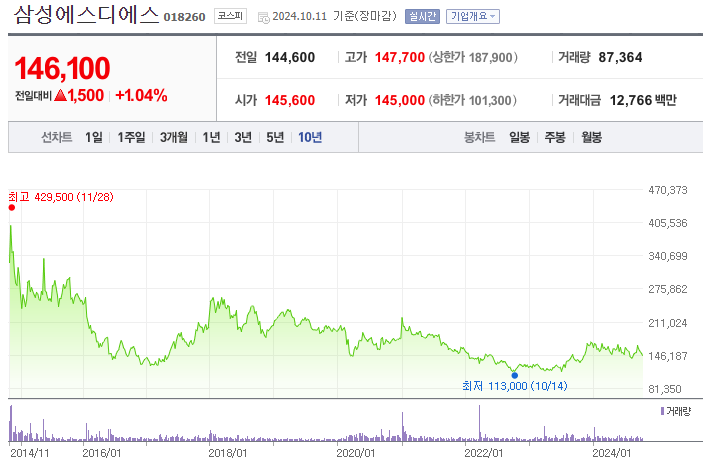Open the 기업개요 dropdown

pos(473,17)
